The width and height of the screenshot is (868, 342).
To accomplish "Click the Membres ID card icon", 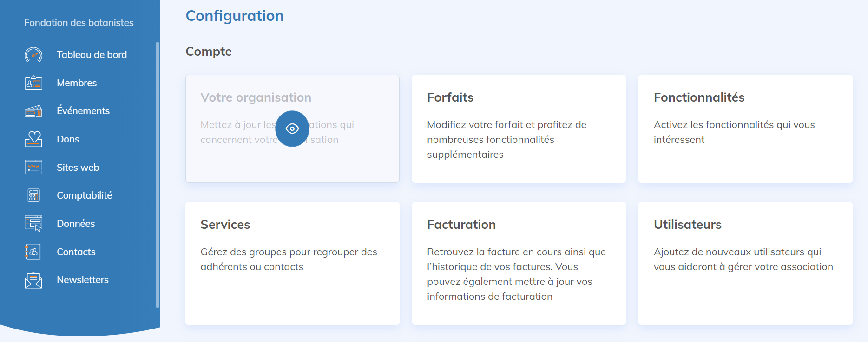I will [33, 83].
